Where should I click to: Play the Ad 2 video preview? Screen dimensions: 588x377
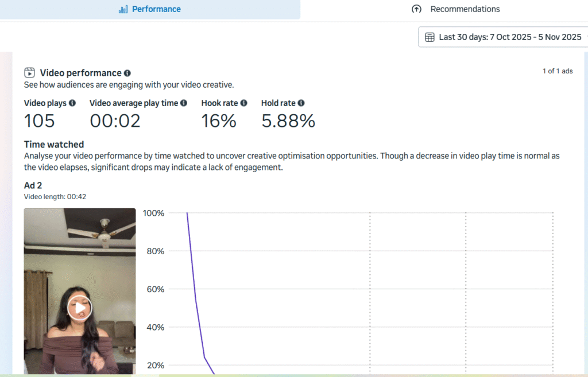click(x=79, y=308)
